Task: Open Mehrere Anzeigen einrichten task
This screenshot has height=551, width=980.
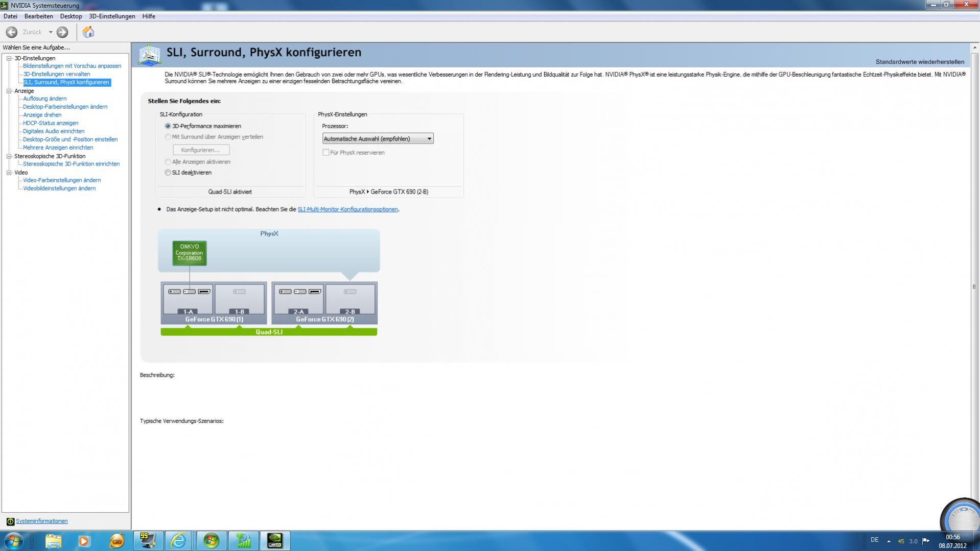Action: pyautogui.click(x=58, y=148)
